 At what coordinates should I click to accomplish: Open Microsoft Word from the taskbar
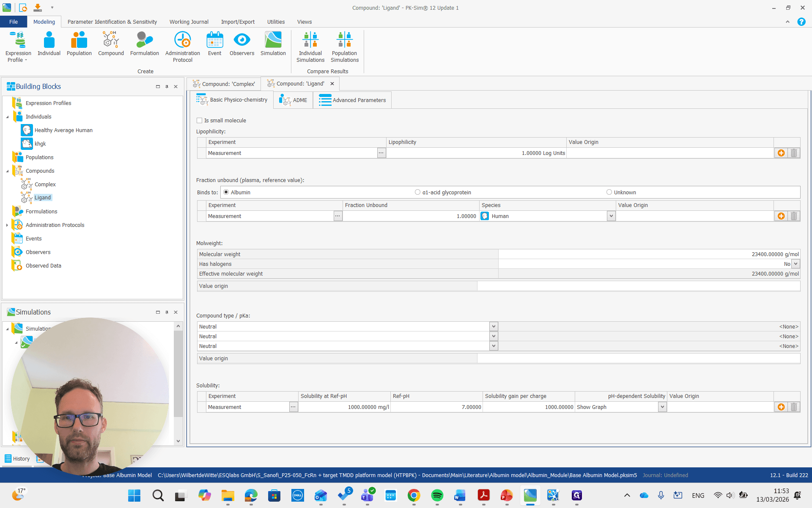(x=460, y=495)
